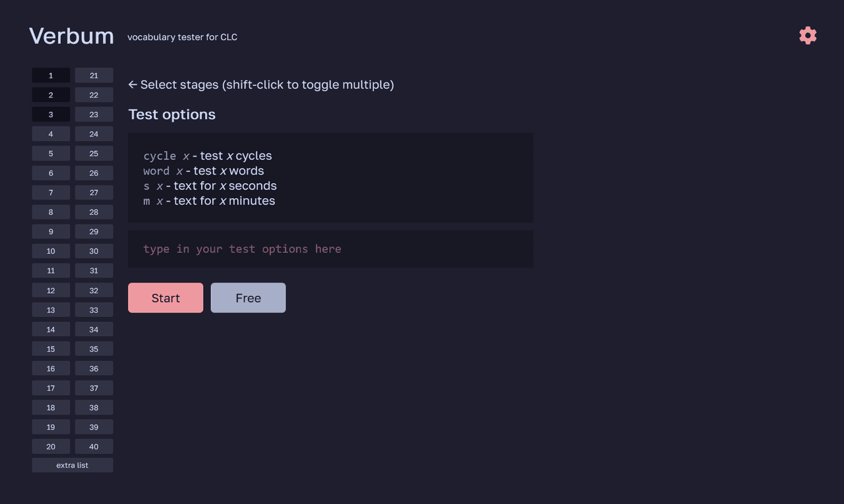The height and width of the screenshot is (504, 844).
Task: Click the Free mode button
Action: tap(248, 298)
